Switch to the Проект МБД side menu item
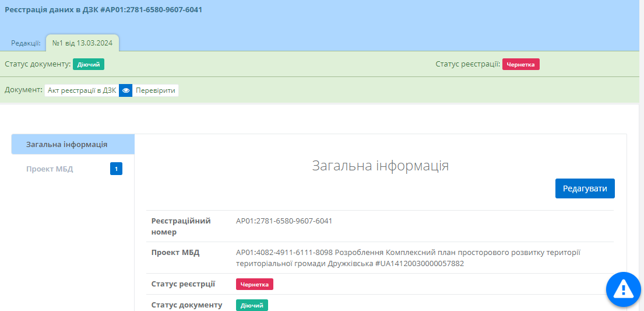The height and width of the screenshot is (311, 644). 50,169
